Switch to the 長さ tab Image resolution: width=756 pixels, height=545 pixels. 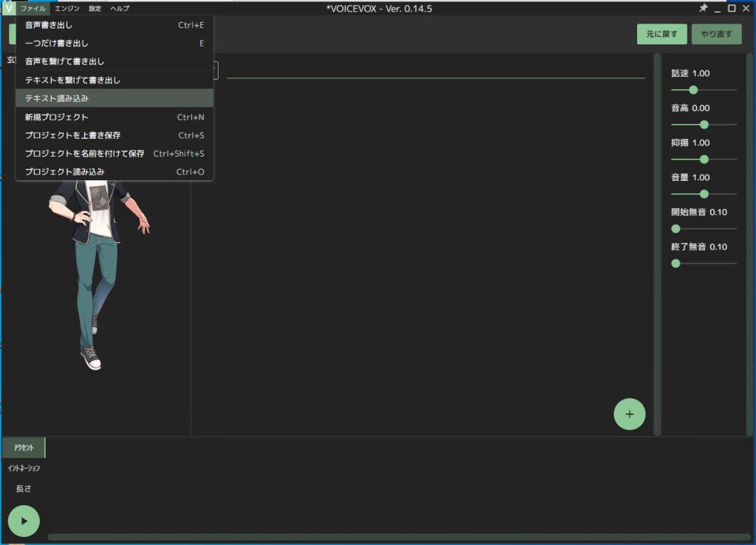[x=24, y=489]
